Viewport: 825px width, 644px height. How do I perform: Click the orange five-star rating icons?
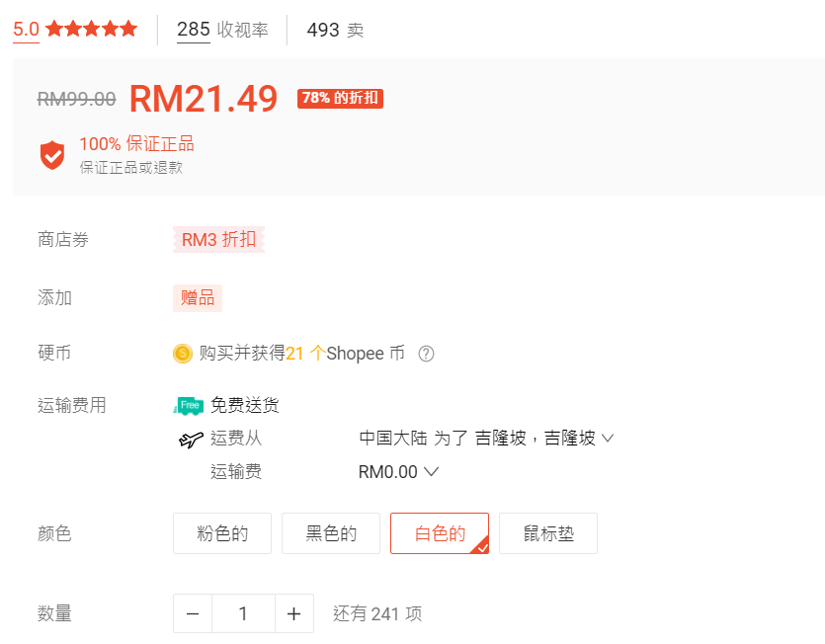click(x=92, y=29)
